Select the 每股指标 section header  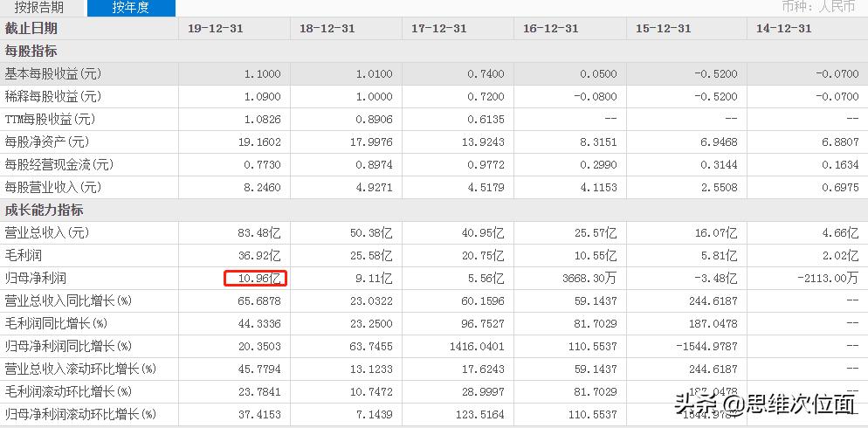31,52
